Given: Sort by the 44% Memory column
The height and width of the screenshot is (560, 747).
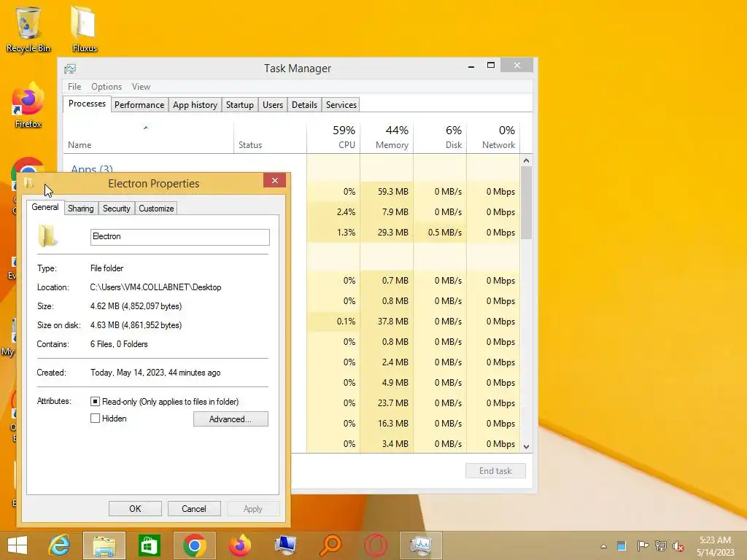Looking at the screenshot, I should coord(387,138).
